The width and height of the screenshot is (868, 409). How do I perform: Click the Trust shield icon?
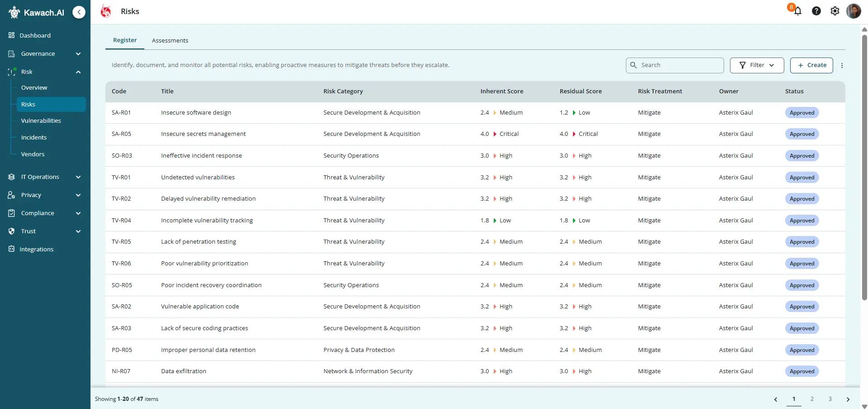coord(11,231)
